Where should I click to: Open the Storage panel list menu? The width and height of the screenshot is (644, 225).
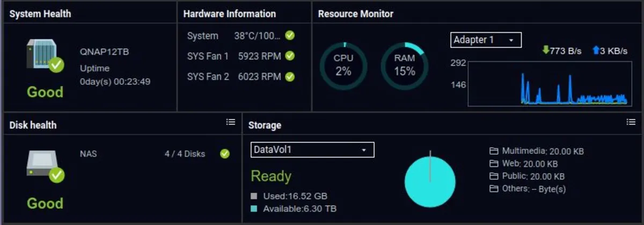631,122
